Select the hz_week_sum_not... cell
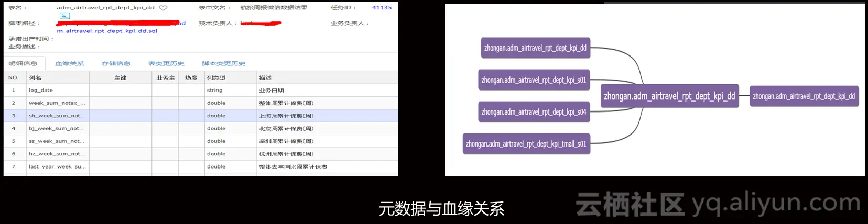Screen dimensions: 868x224 (x=58, y=154)
